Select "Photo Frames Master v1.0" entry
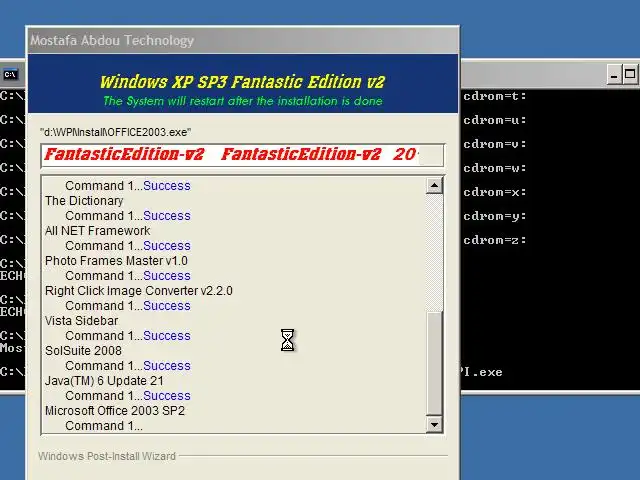 tap(116, 261)
